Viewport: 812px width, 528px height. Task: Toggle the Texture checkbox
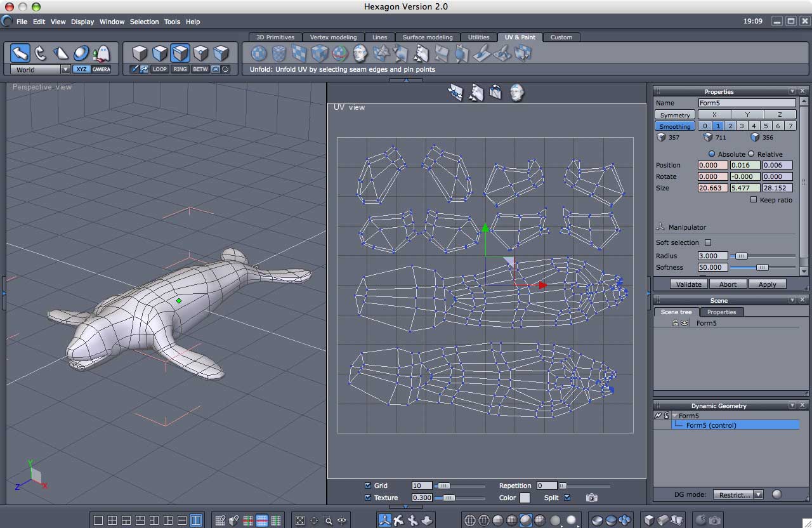[368, 498]
